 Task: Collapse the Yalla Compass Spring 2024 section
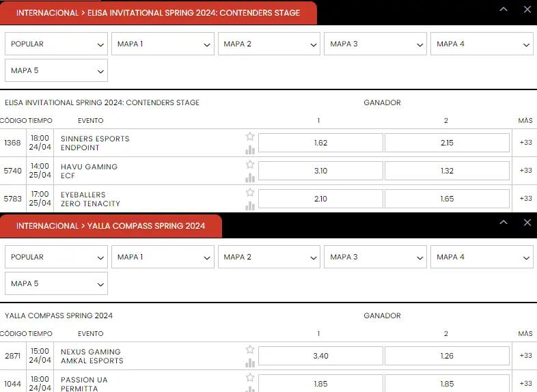pos(504,223)
